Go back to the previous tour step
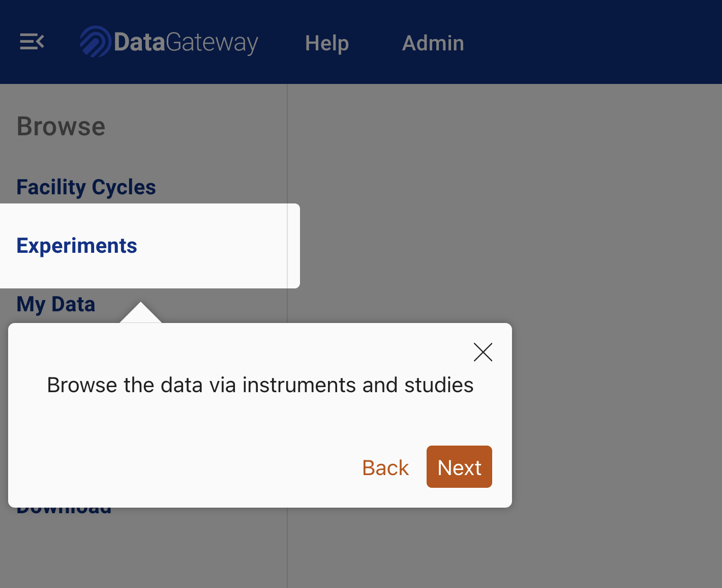The height and width of the screenshot is (588, 722). (385, 467)
